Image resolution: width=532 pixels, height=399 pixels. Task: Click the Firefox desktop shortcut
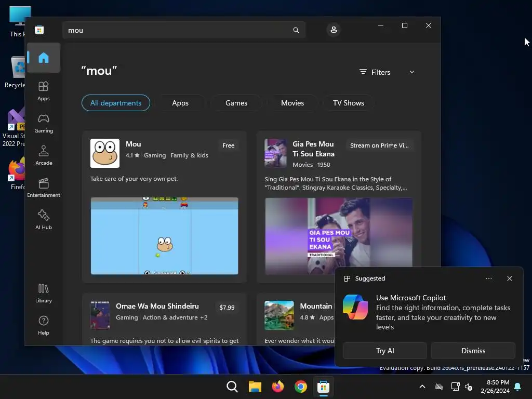point(17,174)
